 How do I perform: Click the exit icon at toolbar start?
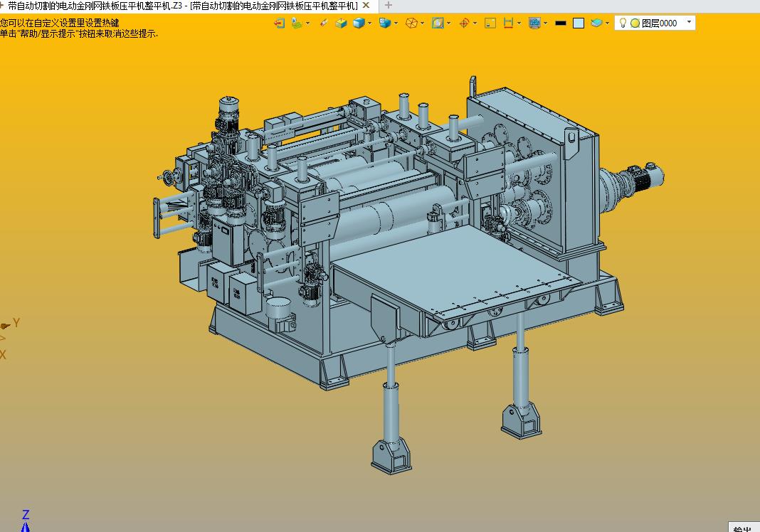point(279,23)
